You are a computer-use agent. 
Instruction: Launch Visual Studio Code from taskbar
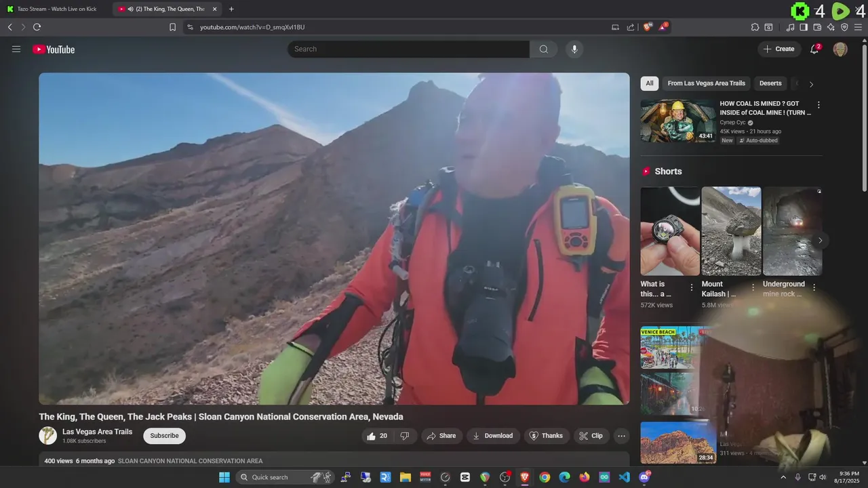click(624, 477)
